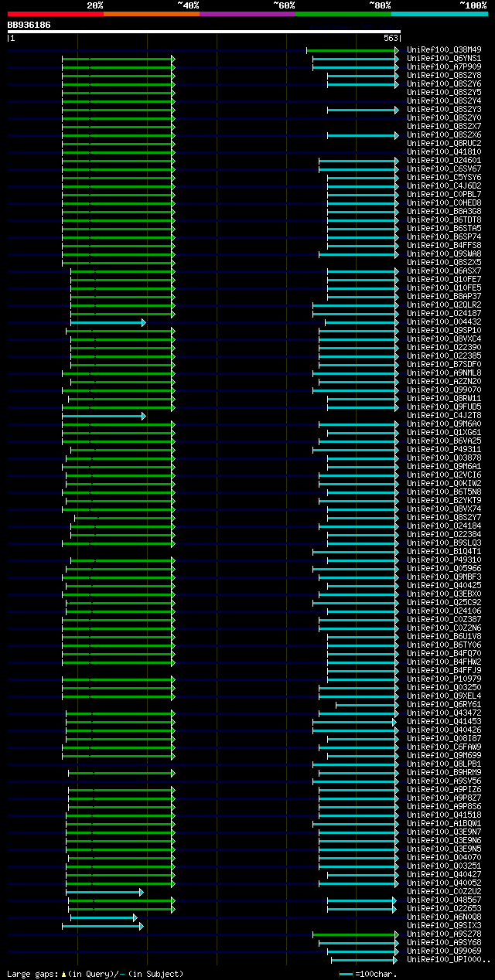Select the UniRef100_C0Z387 label
The width and height of the screenshot is (495, 980).
(445, 620)
